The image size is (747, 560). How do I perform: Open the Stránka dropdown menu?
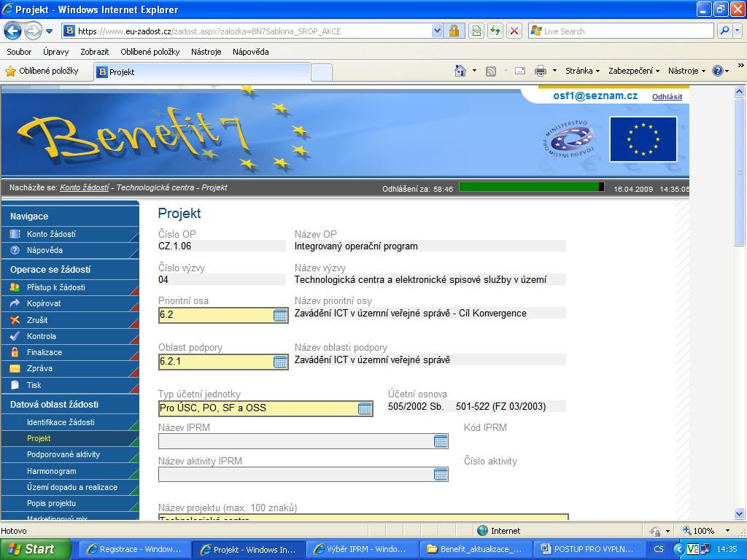[581, 71]
